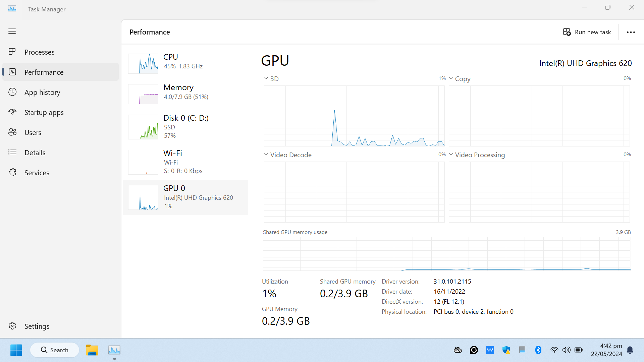Go to the Processes page
The image size is (644, 362).
tap(60, 52)
